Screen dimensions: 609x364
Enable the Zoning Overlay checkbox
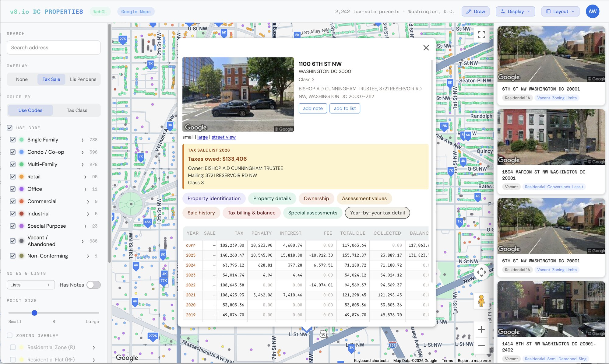(x=10, y=335)
